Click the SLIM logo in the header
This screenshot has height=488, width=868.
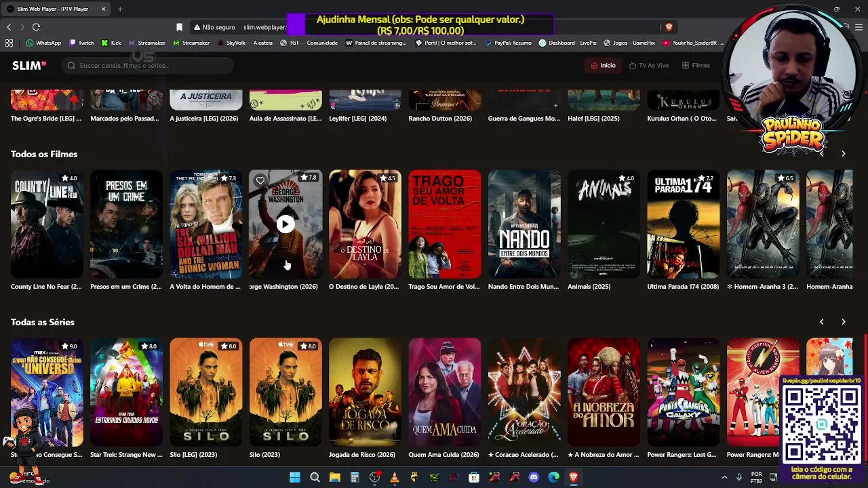[29, 65]
